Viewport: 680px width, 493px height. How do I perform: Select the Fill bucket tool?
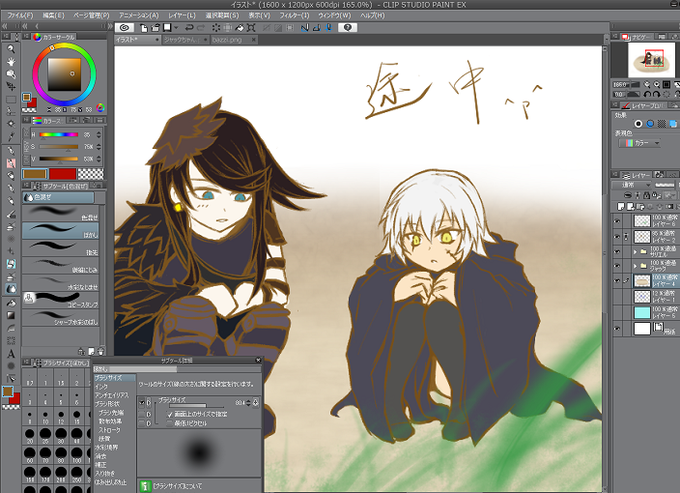(11, 303)
